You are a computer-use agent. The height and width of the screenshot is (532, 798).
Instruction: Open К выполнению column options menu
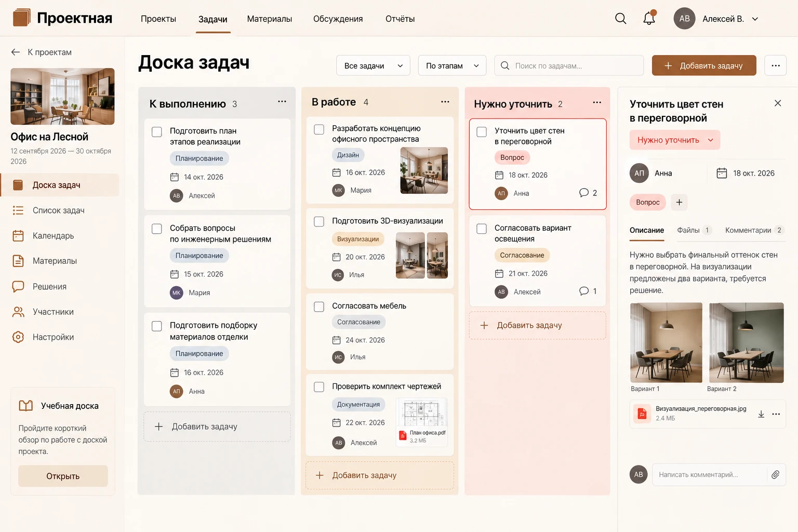point(282,102)
